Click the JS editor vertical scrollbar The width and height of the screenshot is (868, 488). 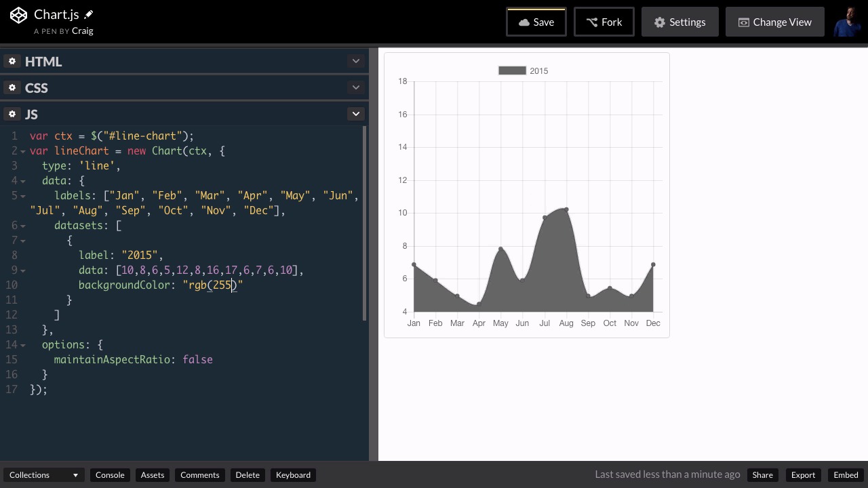point(365,224)
